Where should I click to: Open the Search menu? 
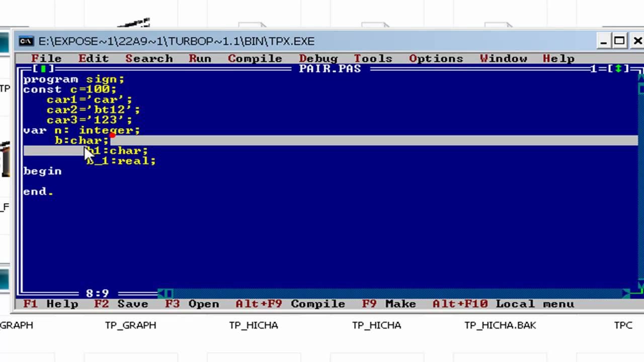point(149,58)
